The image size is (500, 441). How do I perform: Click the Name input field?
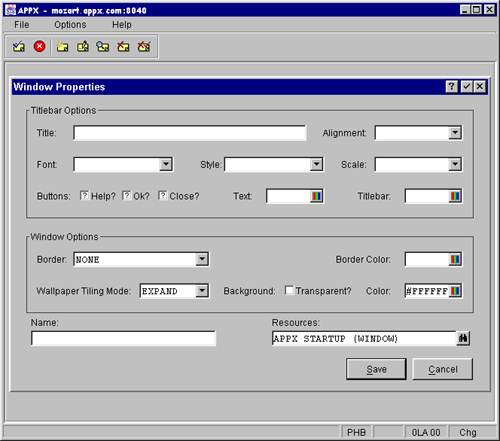coord(123,338)
